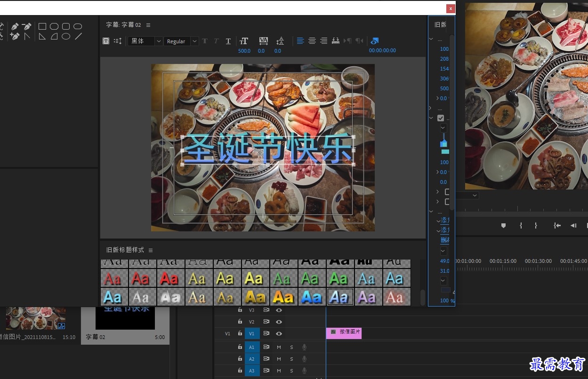Click the Font Size icon
588x379 pixels.
[x=244, y=41]
